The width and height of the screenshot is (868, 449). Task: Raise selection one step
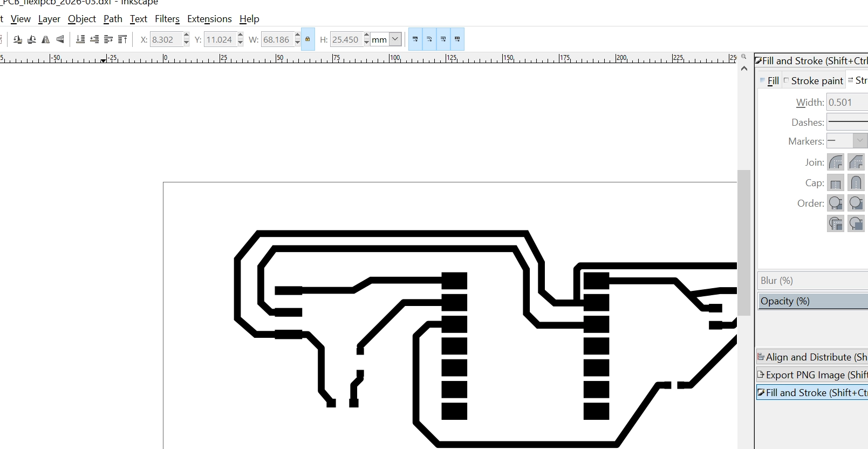coord(108,39)
